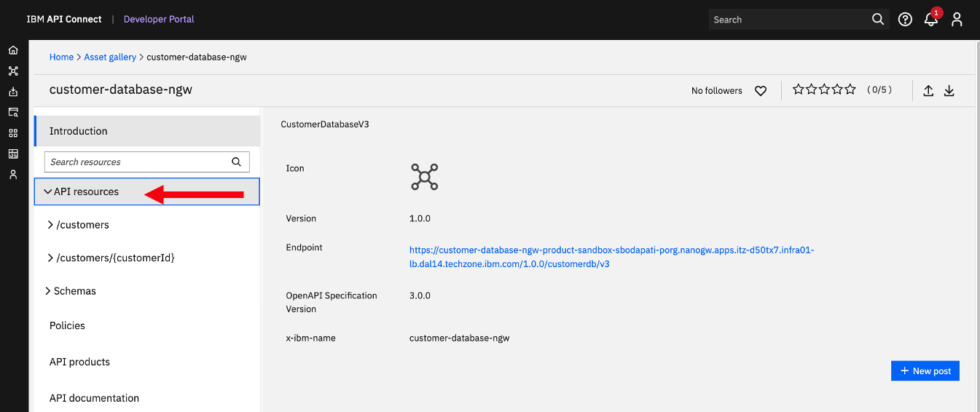Select the Introduction item
Viewport: 980px width, 412px height.
pyautogui.click(x=146, y=131)
